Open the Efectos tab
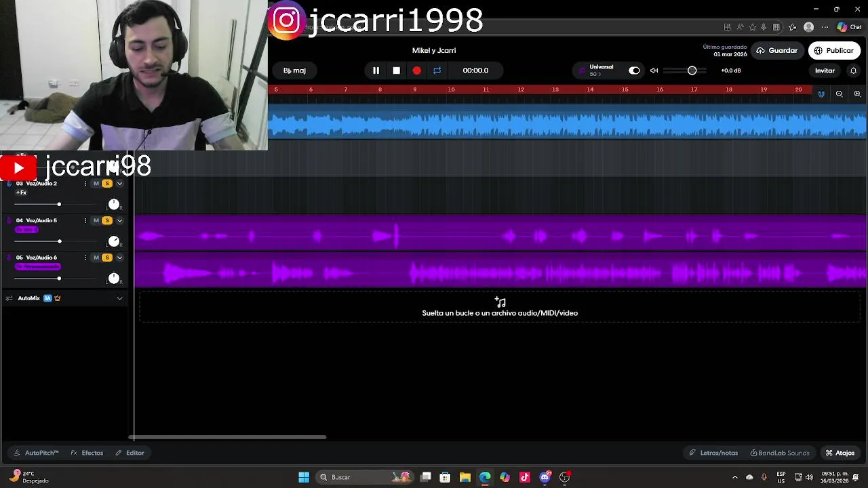868x488 pixels. [x=87, y=453]
